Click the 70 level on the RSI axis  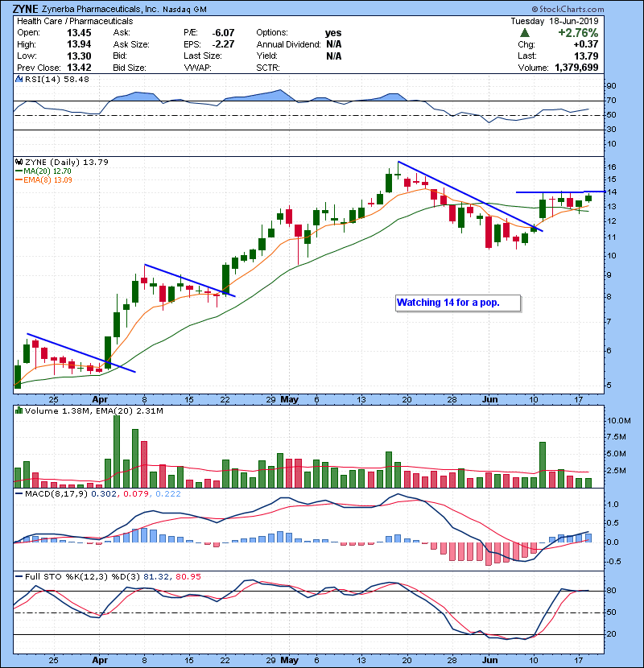click(611, 101)
